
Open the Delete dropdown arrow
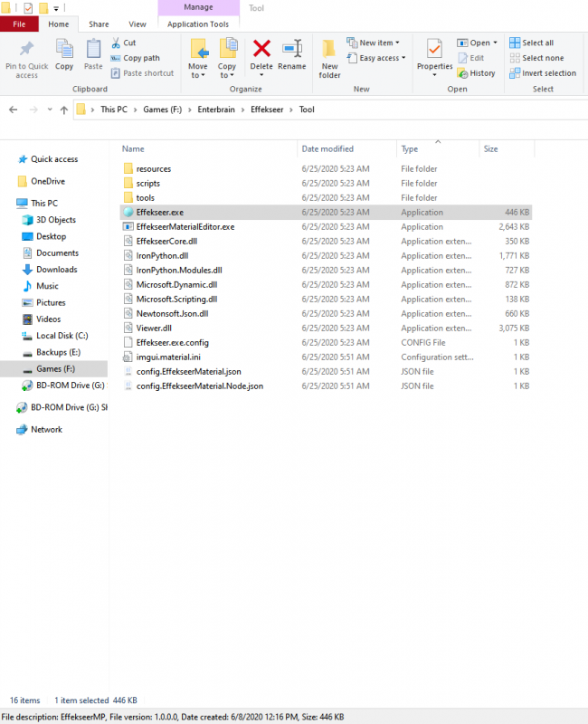pos(261,75)
